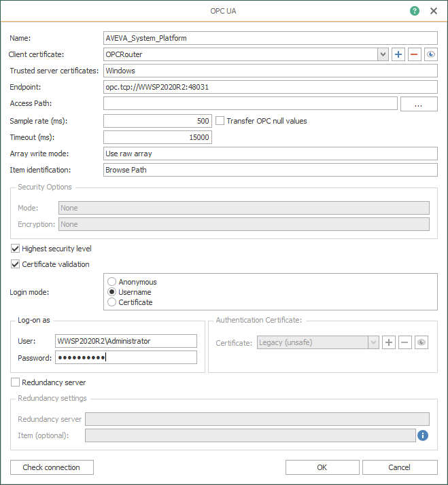448x485 pixels.
Task: Edit the User field WWSP2020R2\Administrator
Action: pyautogui.click(x=126, y=341)
